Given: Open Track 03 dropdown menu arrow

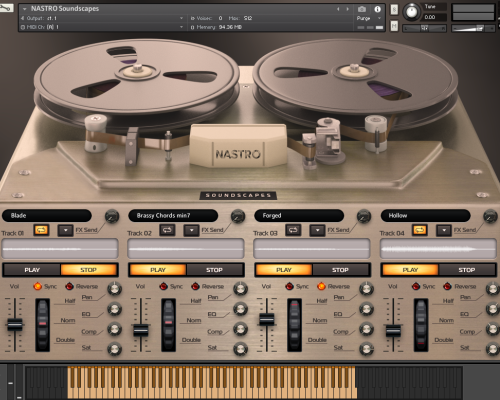Looking at the screenshot, I should [317, 230].
